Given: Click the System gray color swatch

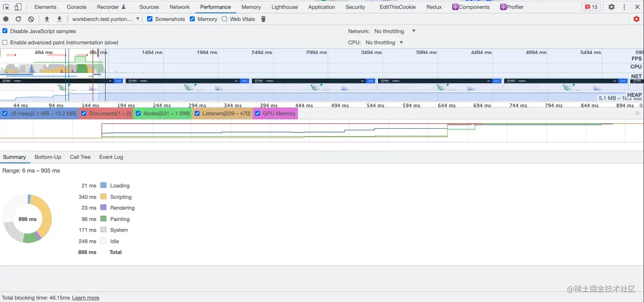Looking at the screenshot, I should [103, 230].
